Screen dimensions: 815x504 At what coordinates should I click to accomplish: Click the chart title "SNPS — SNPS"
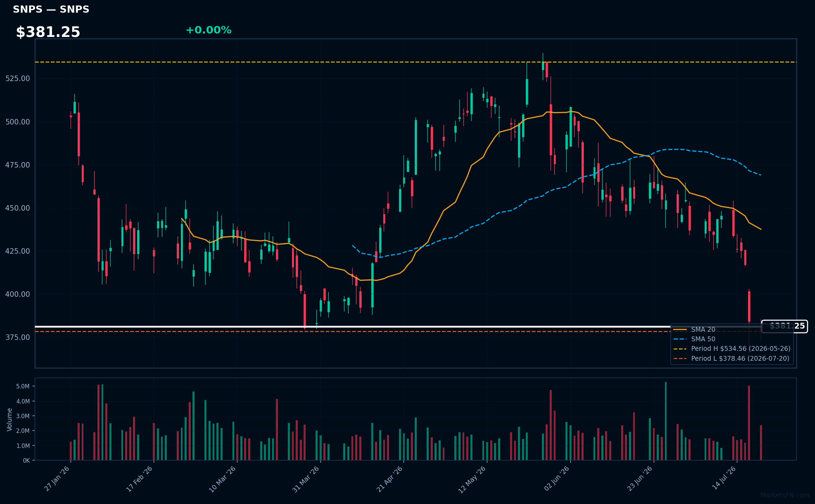pos(51,10)
